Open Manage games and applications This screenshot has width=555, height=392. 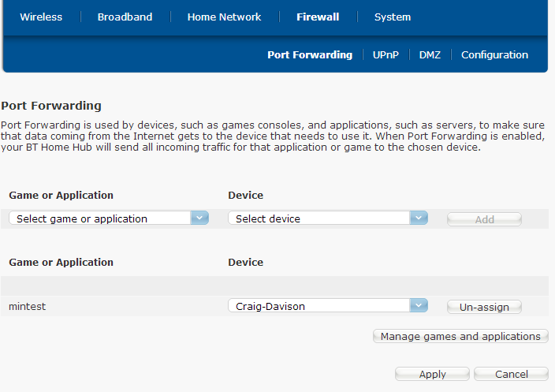click(x=460, y=336)
